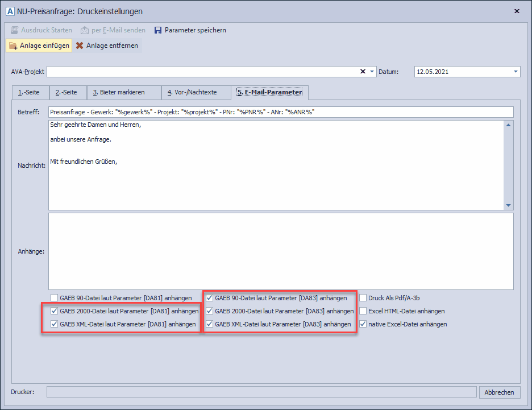Close the Druckeinstellungen dialog window
532x410 pixels.
pos(516,11)
